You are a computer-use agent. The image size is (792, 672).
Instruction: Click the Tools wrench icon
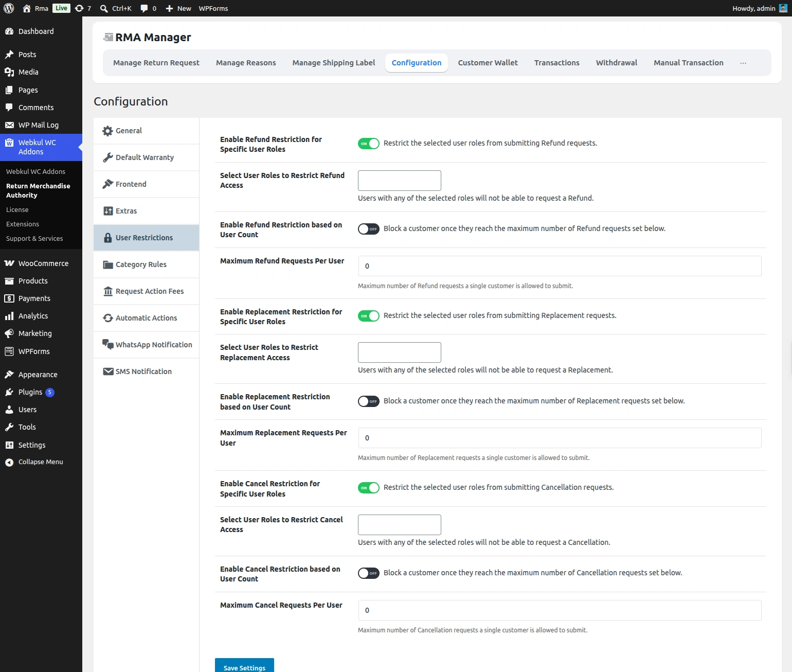pos(9,427)
